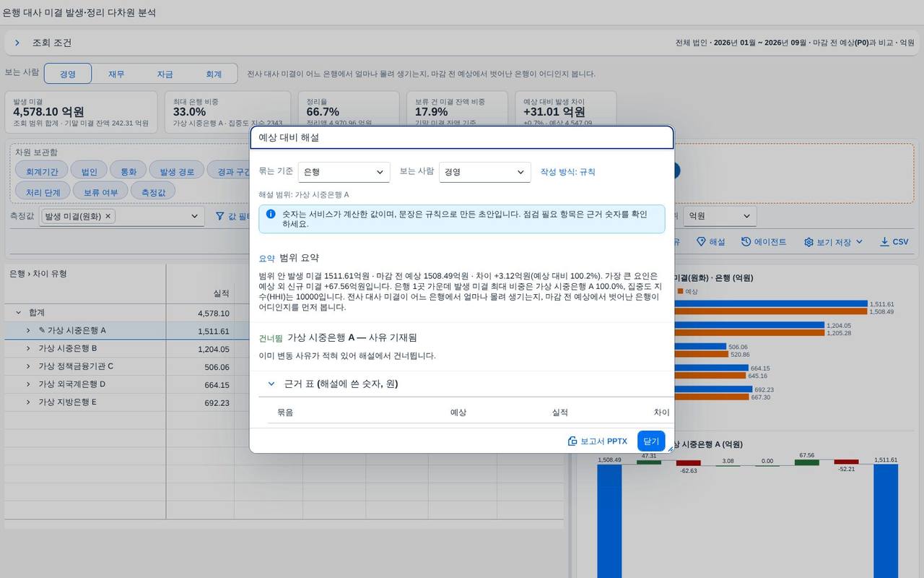Open the 측정값 multi-select dropdown arrow
This screenshot has height=578, width=924.
coord(194,216)
